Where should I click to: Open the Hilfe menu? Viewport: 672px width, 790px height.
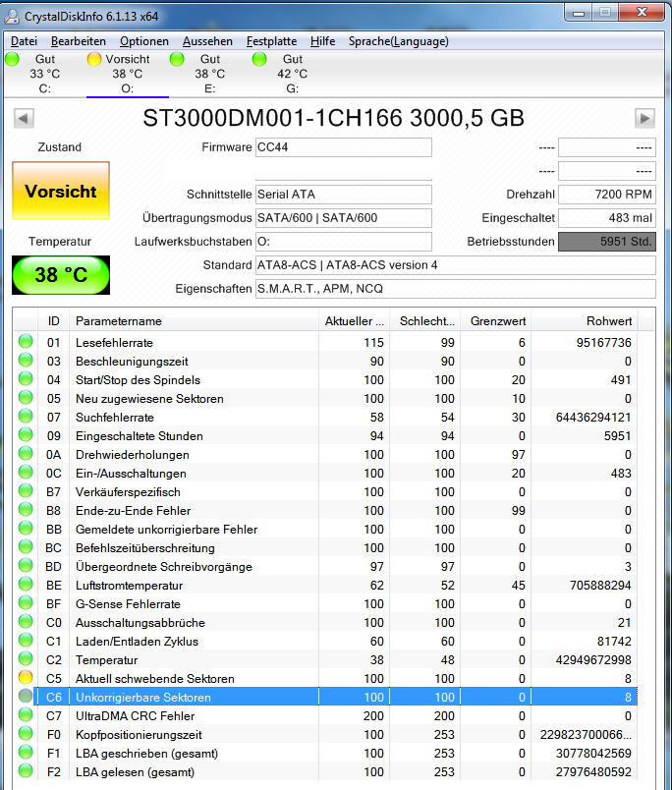click(322, 41)
